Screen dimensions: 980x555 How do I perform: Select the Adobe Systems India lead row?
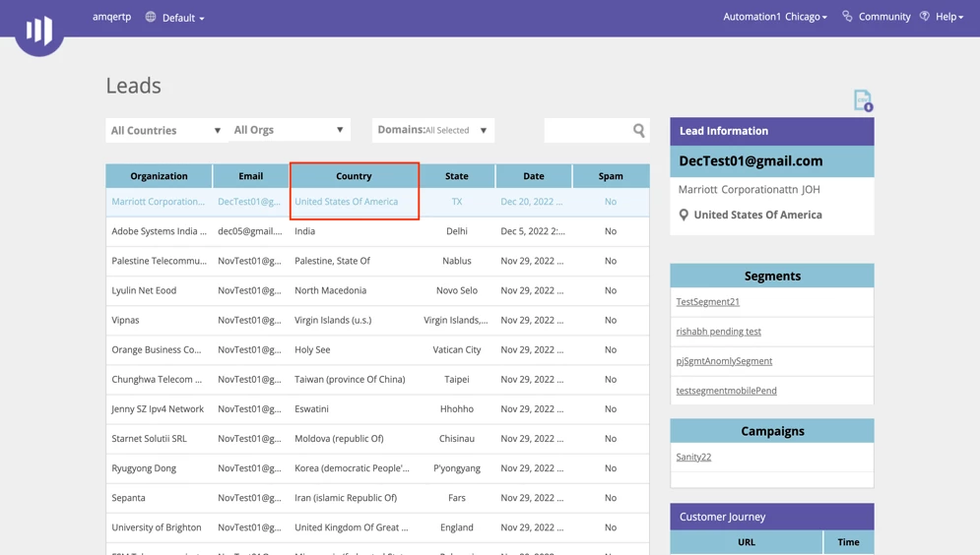[377, 231]
